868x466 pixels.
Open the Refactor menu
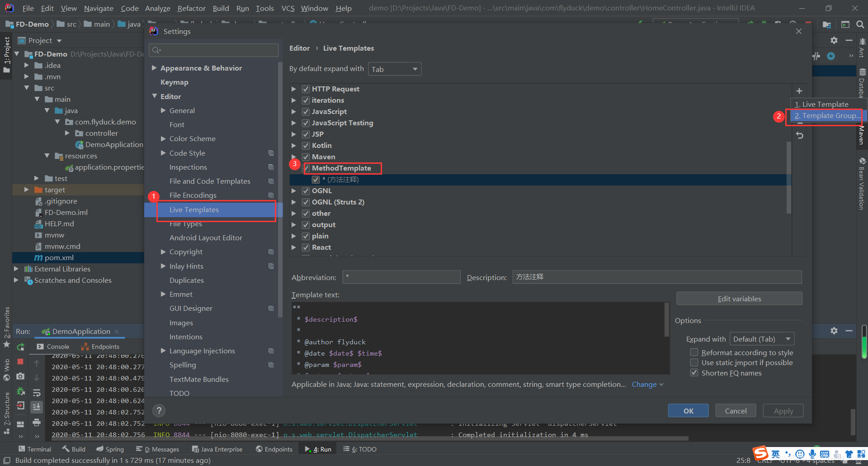pyautogui.click(x=191, y=8)
